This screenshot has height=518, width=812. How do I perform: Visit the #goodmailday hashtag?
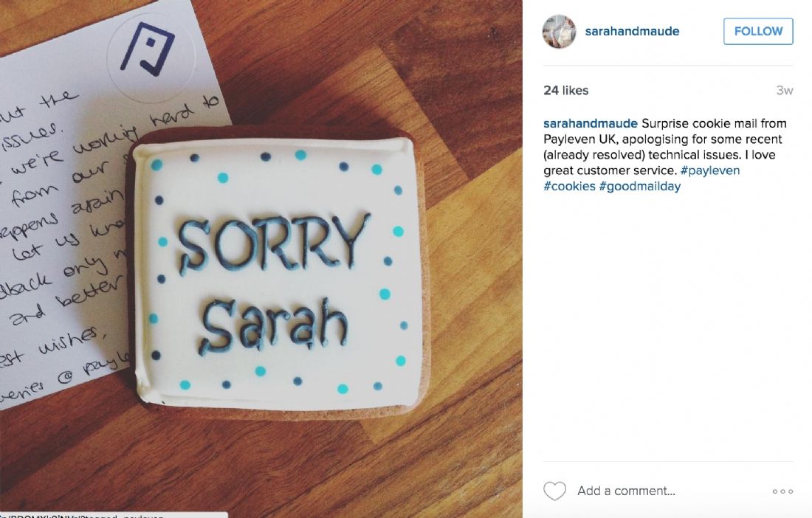pos(639,186)
